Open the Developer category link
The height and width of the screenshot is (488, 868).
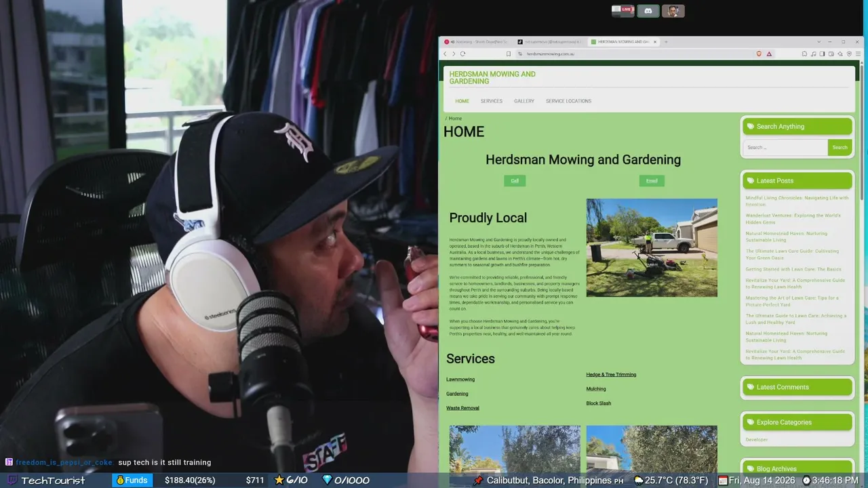click(x=757, y=440)
